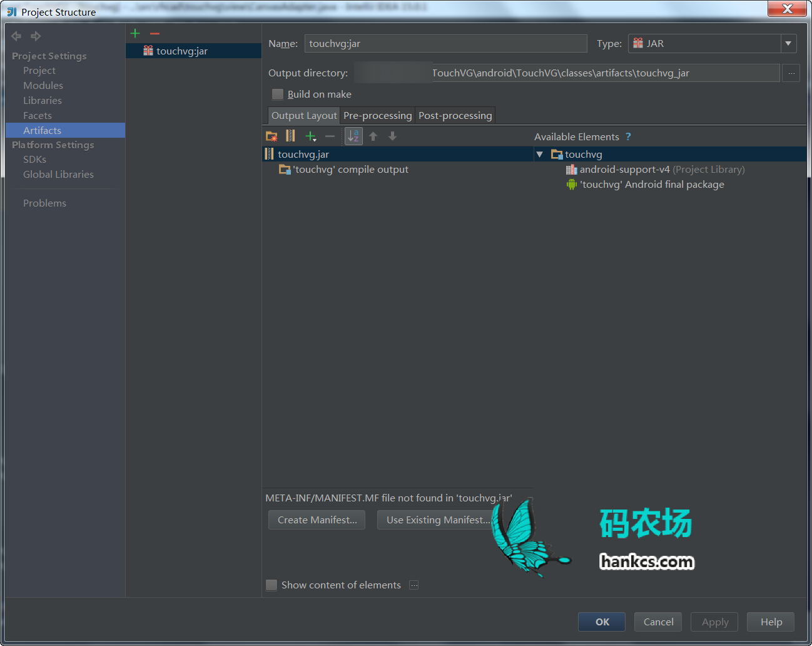Screen dimensions: 812x646
Task: Click the Name input field
Action: pyautogui.click(x=446, y=43)
